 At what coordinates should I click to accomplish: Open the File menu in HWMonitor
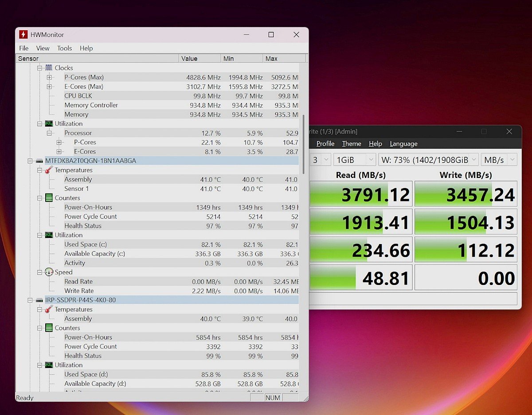tap(24, 48)
